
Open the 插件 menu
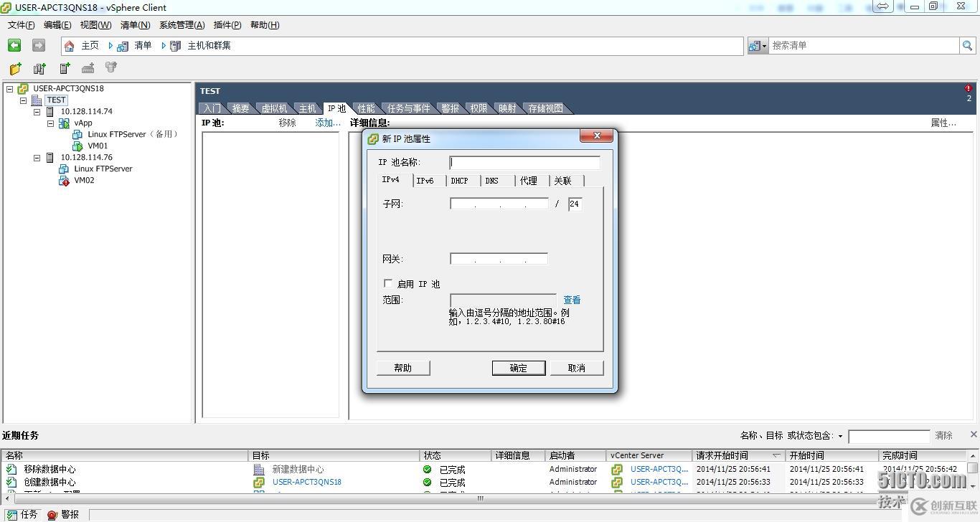point(227,25)
